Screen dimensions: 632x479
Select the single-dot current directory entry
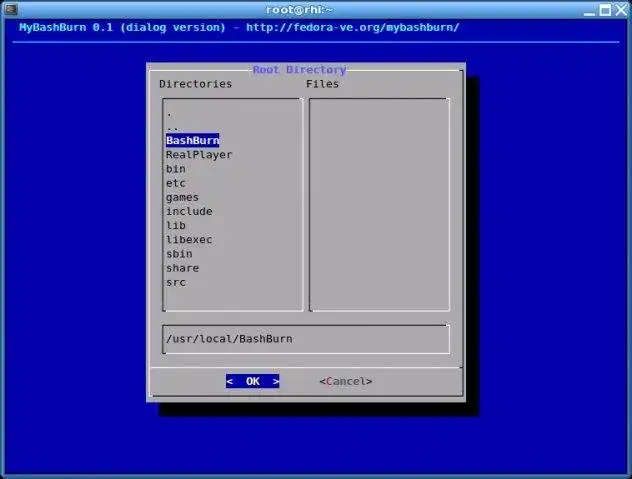point(169,115)
